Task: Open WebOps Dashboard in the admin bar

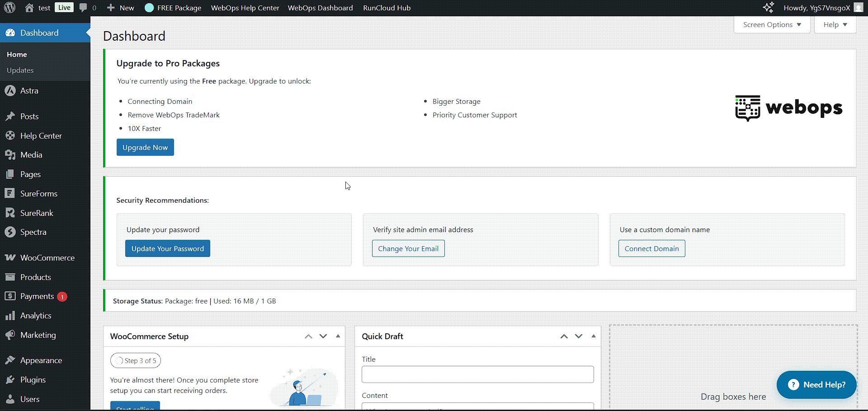Action: [x=320, y=8]
